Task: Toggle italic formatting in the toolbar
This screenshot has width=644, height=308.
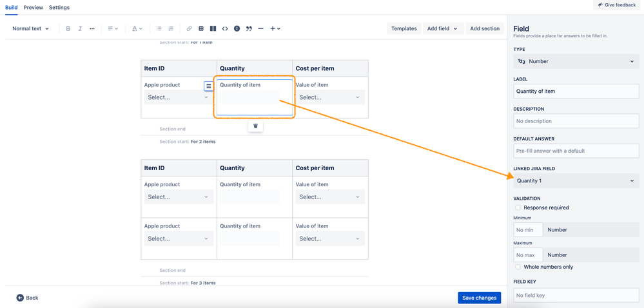Action: tap(80, 29)
